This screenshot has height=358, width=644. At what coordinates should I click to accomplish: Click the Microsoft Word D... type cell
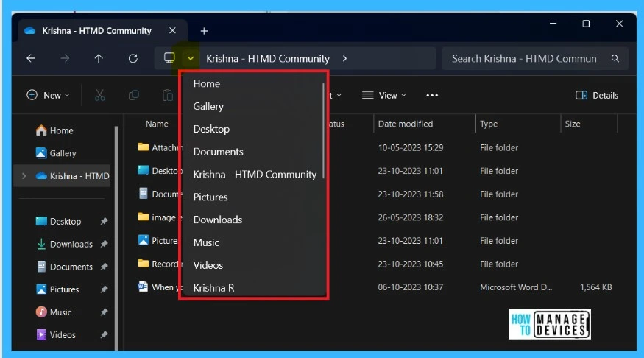(x=516, y=287)
